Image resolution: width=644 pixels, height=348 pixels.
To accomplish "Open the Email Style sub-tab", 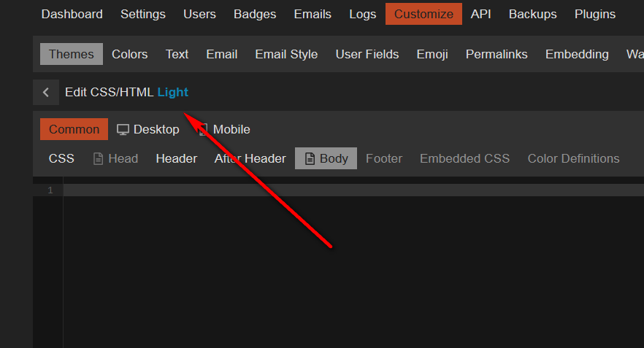I will click(x=286, y=54).
